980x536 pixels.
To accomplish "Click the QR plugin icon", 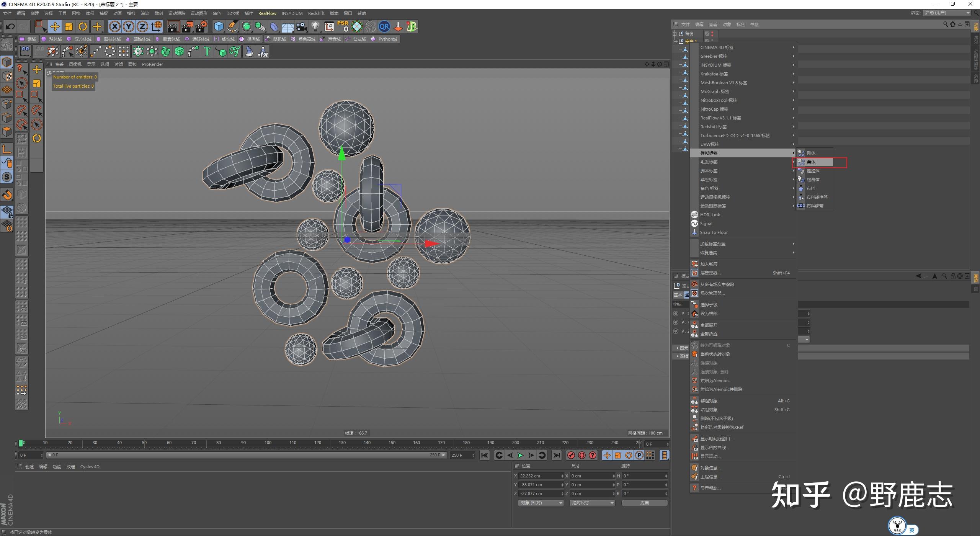I will coord(384,26).
